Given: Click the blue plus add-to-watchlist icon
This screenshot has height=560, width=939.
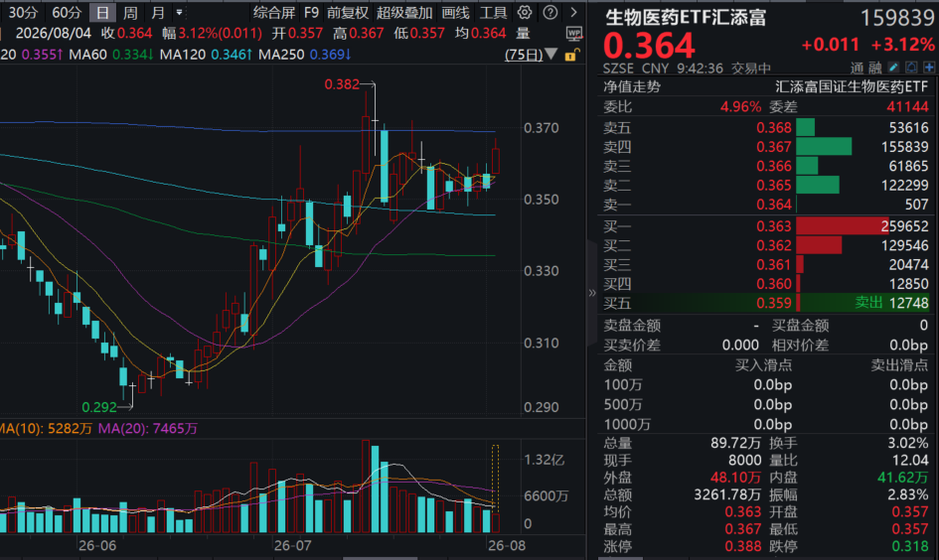Looking at the screenshot, I should [x=929, y=67].
